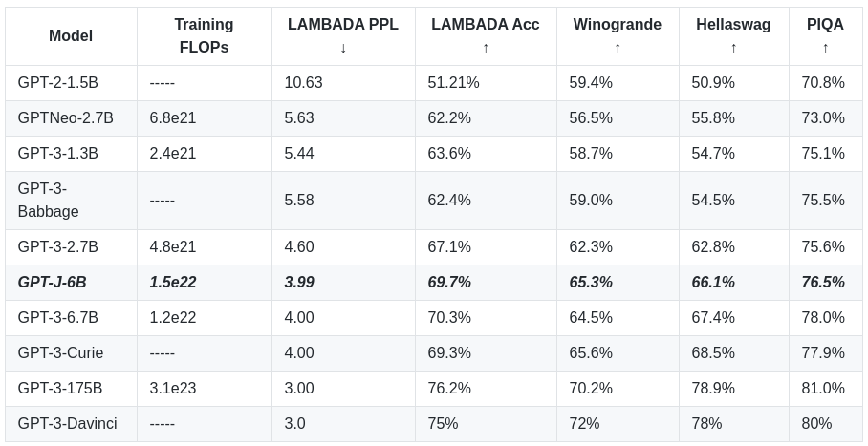Click the 78.9% Hellaswag value

click(713, 389)
